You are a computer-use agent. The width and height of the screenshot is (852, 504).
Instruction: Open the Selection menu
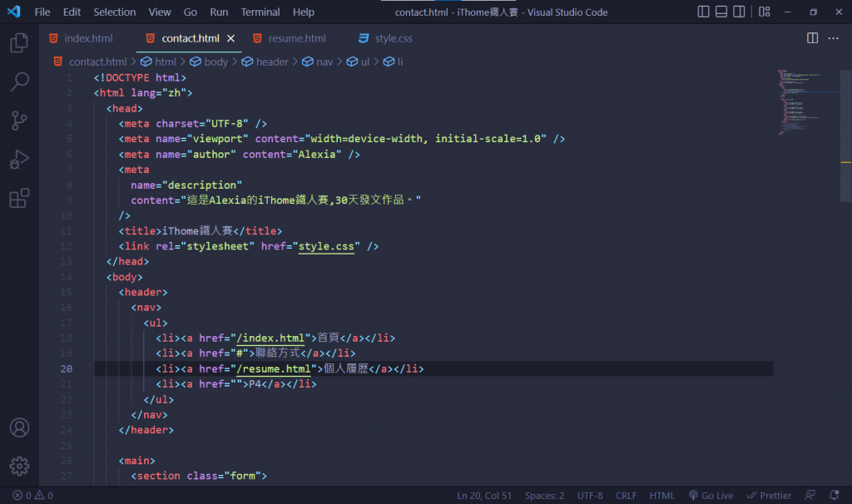tap(115, 12)
